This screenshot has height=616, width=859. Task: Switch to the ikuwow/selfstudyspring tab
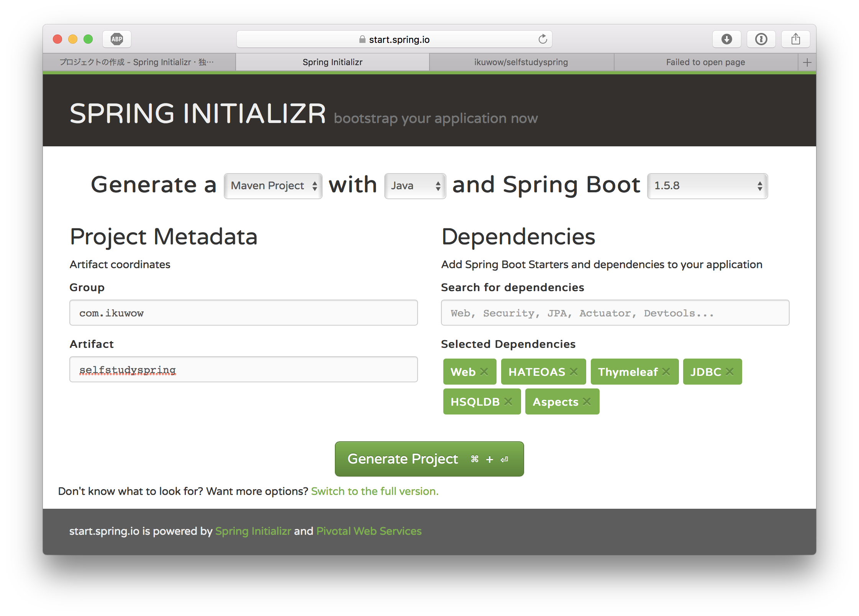coord(521,62)
